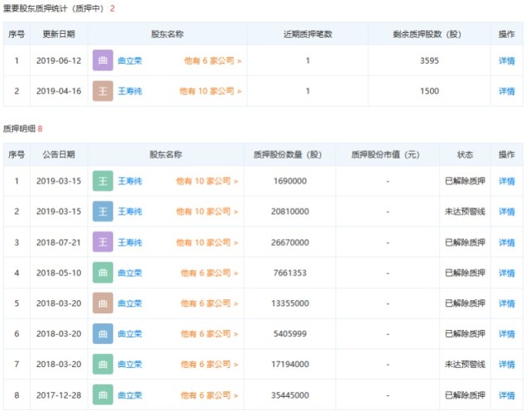Click the 曲 avatar in the 13355000 pledge row
The width and height of the screenshot is (530, 420).
pos(103,303)
